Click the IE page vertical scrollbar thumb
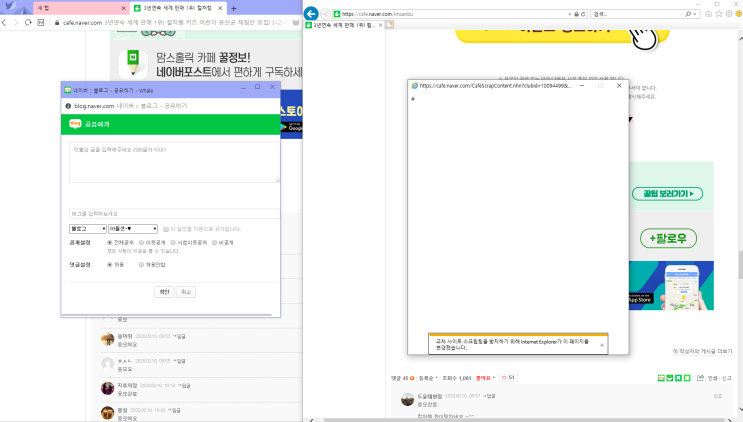 coord(740,265)
